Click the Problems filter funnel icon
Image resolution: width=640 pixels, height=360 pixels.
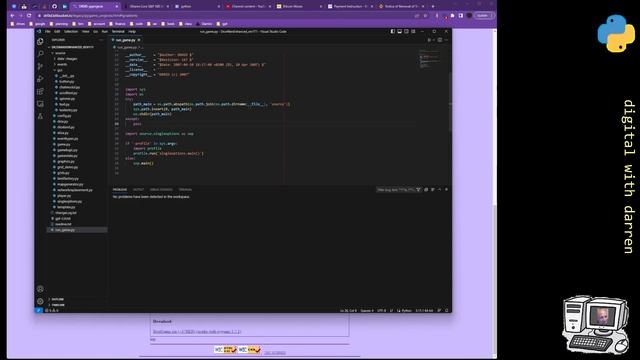click(x=418, y=189)
